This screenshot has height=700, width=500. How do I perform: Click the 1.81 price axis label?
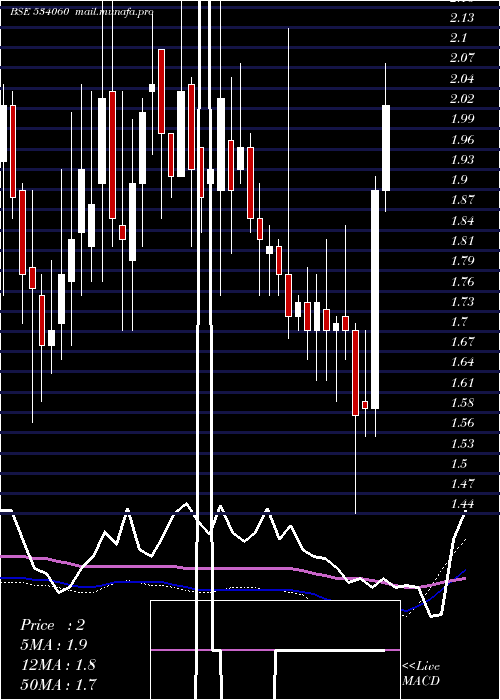point(462,241)
